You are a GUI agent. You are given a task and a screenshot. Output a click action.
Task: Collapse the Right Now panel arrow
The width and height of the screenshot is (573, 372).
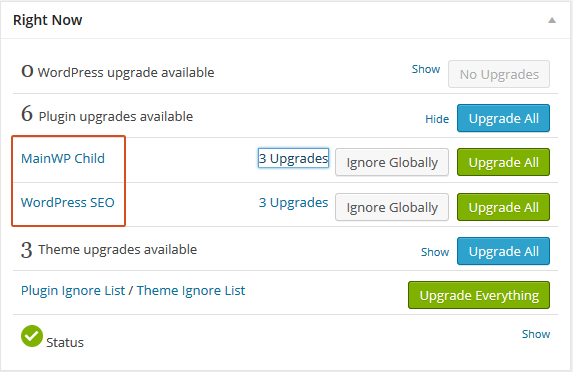click(x=552, y=20)
